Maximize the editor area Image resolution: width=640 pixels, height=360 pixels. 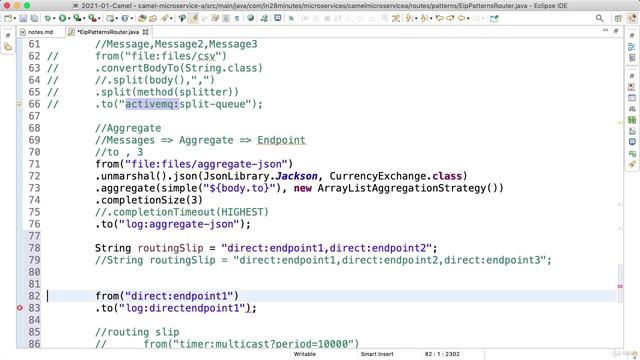click(x=616, y=31)
